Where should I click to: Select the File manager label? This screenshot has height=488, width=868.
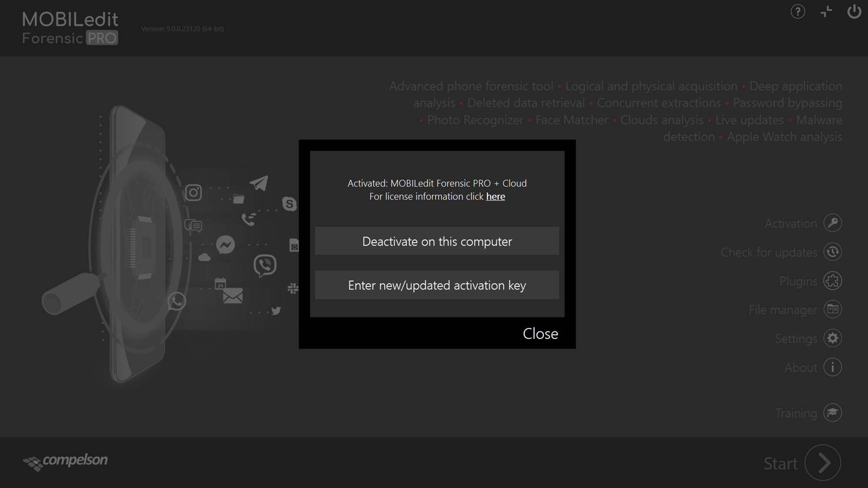[783, 310]
